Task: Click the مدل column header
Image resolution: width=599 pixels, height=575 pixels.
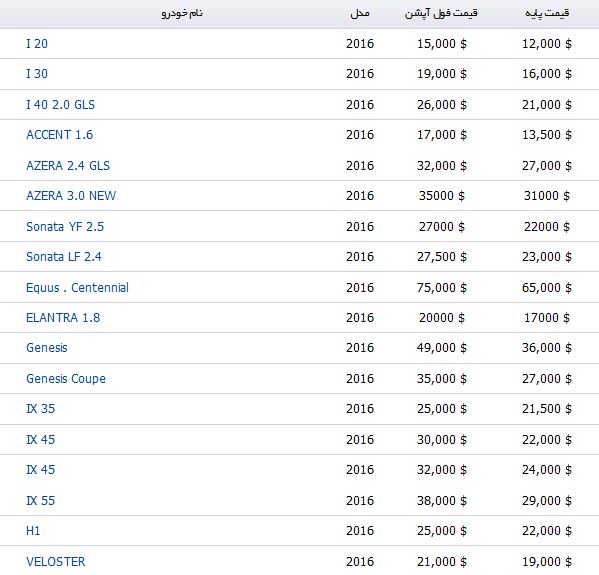Action: tap(360, 13)
